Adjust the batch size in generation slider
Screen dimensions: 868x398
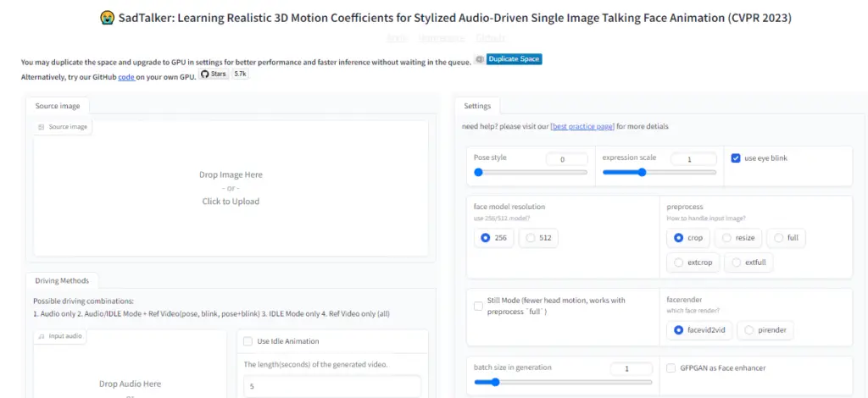click(x=563, y=382)
